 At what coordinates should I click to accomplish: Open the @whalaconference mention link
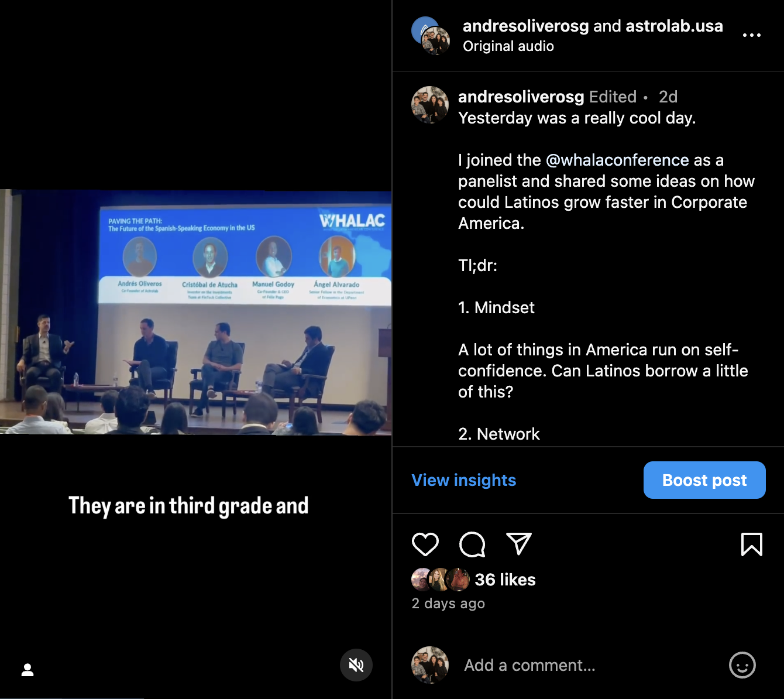[617, 160]
